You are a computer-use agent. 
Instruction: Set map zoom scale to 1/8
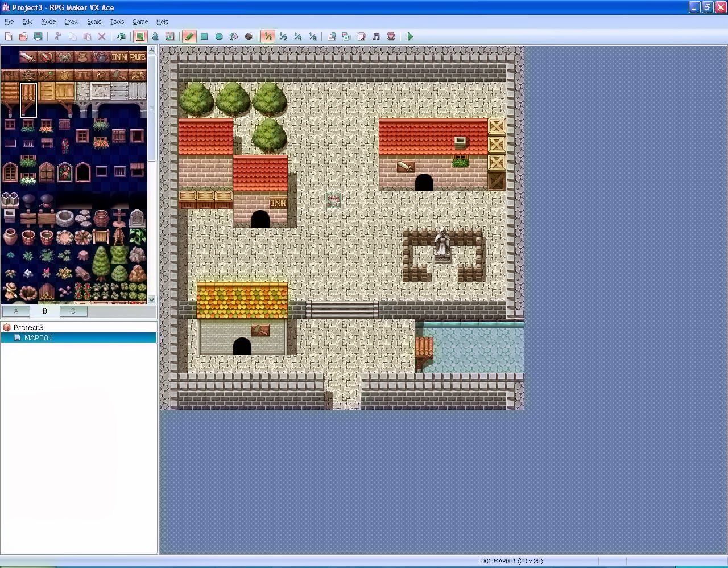(x=312, y=36)
